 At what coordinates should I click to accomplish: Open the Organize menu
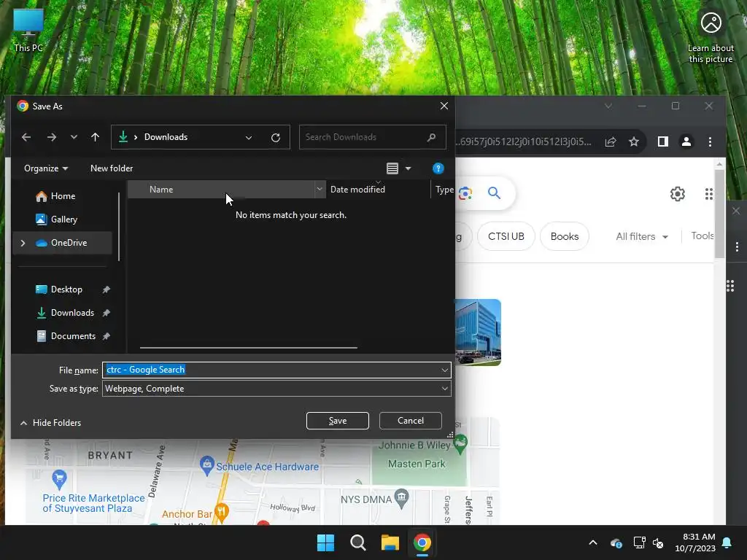point(46,168)
